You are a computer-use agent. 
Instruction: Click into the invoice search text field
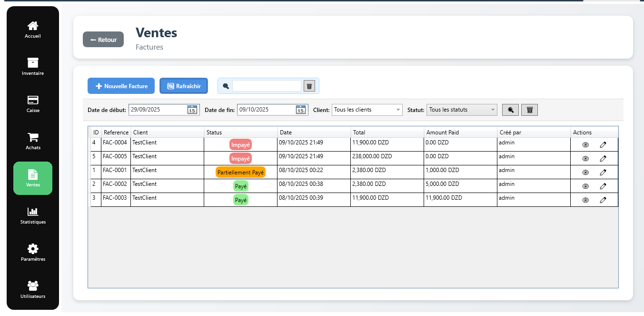[267, 86]
